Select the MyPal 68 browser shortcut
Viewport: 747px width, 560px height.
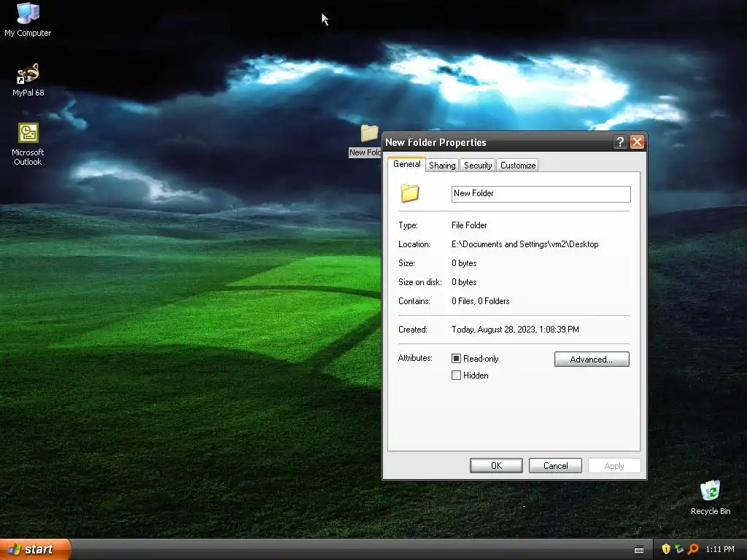click(28, 80)
